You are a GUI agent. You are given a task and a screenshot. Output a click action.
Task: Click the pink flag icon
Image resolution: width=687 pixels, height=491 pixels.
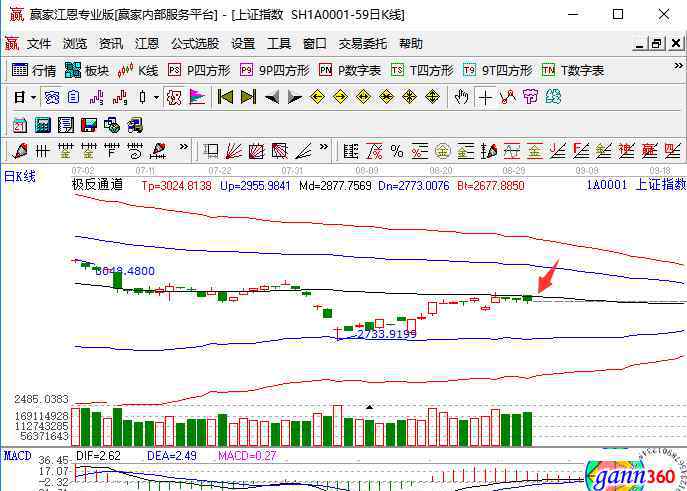197,97
